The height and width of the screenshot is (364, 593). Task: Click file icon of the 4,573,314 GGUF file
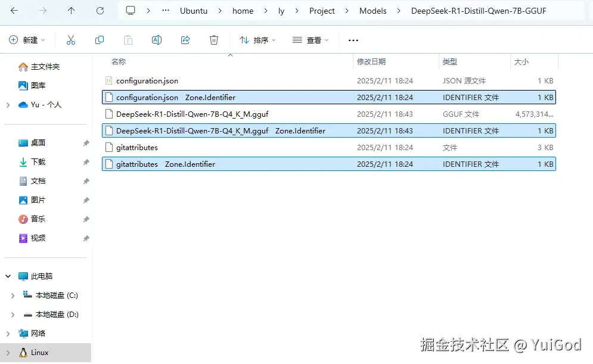pos(109,114)
